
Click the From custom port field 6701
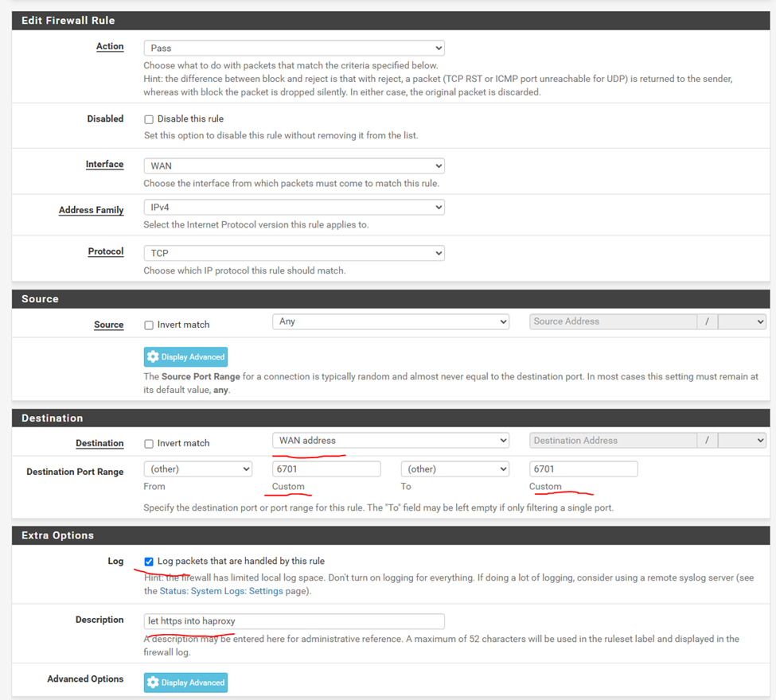coord(326,469)
